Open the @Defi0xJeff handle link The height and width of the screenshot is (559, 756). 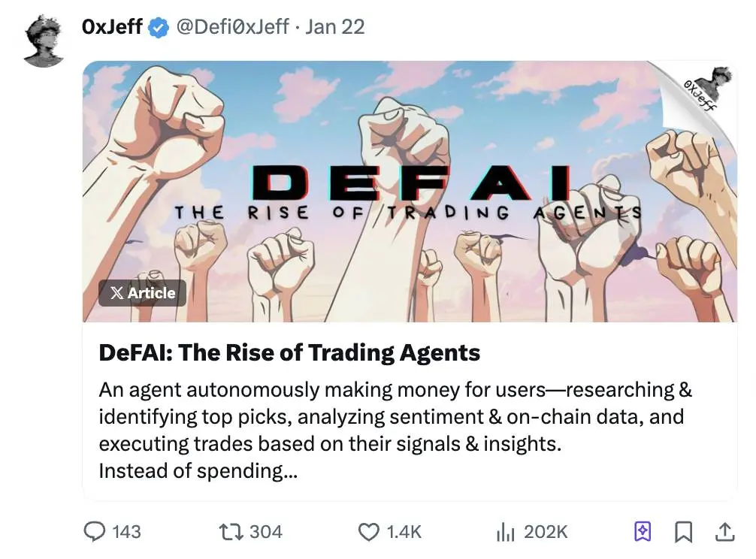pyautogui.click(x=232, y=27)
